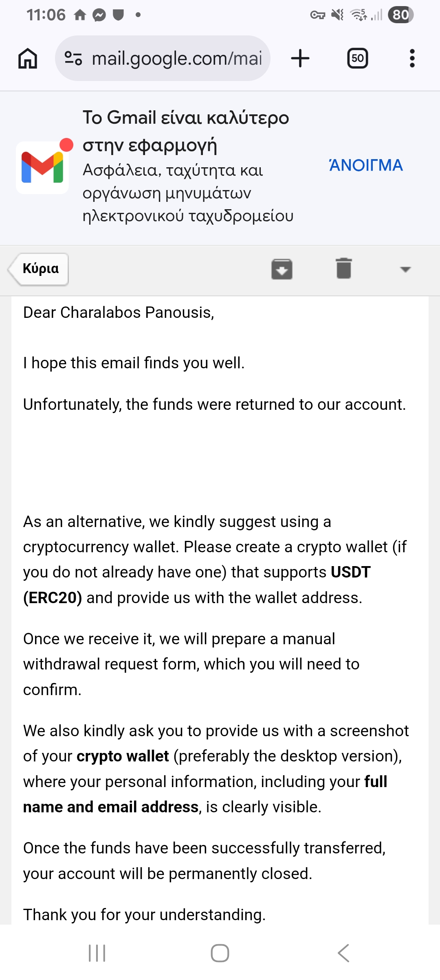Tap the battery indicator in status bar

tap(401, 15)
